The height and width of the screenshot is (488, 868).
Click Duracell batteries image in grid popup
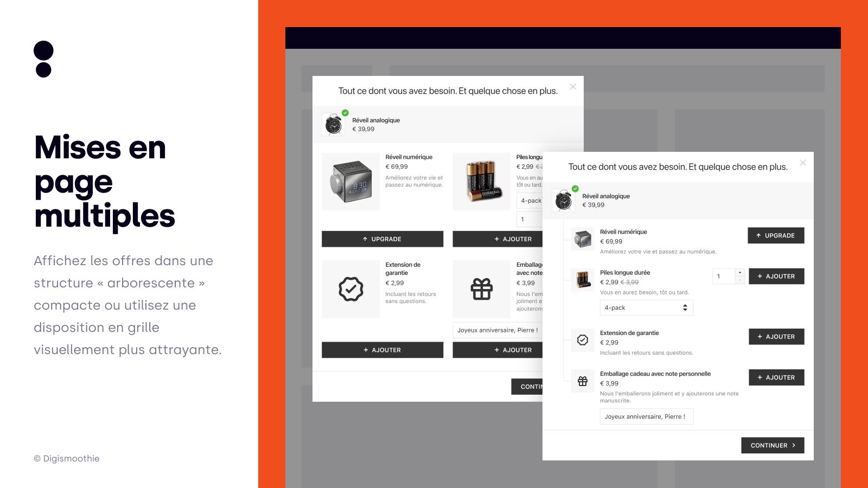[x=482, y=182]
